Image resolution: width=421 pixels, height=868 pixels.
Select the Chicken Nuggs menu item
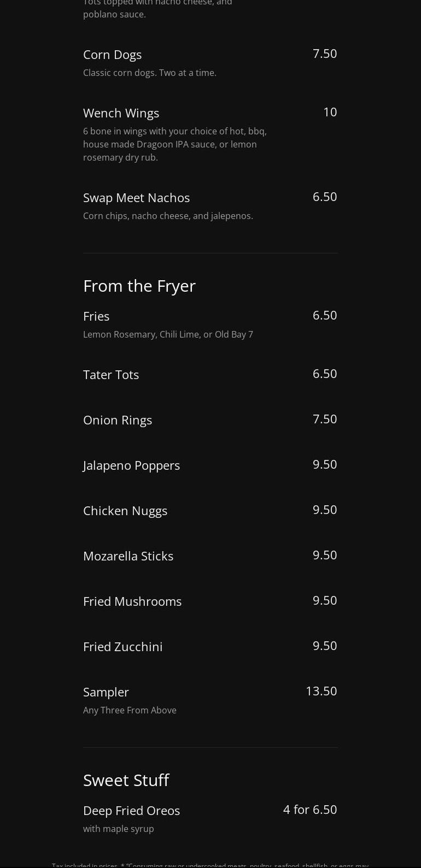(125, 511)
